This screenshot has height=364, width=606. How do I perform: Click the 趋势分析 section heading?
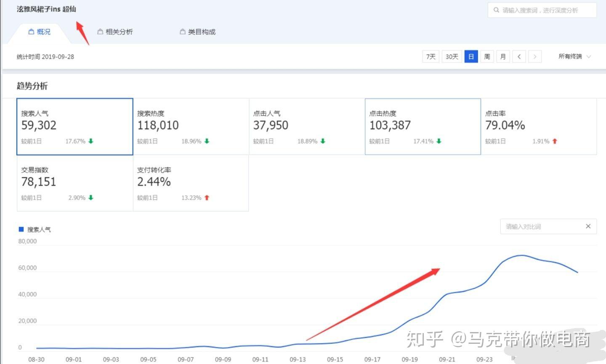tap(32, 86)
